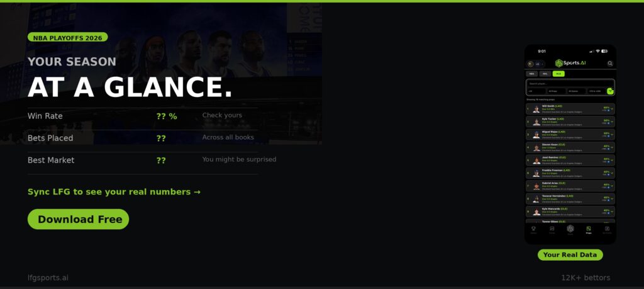This screenshot has width=644, height=289.
Task: Switch to the NHL league tab
Action: [x=545, y=74]
